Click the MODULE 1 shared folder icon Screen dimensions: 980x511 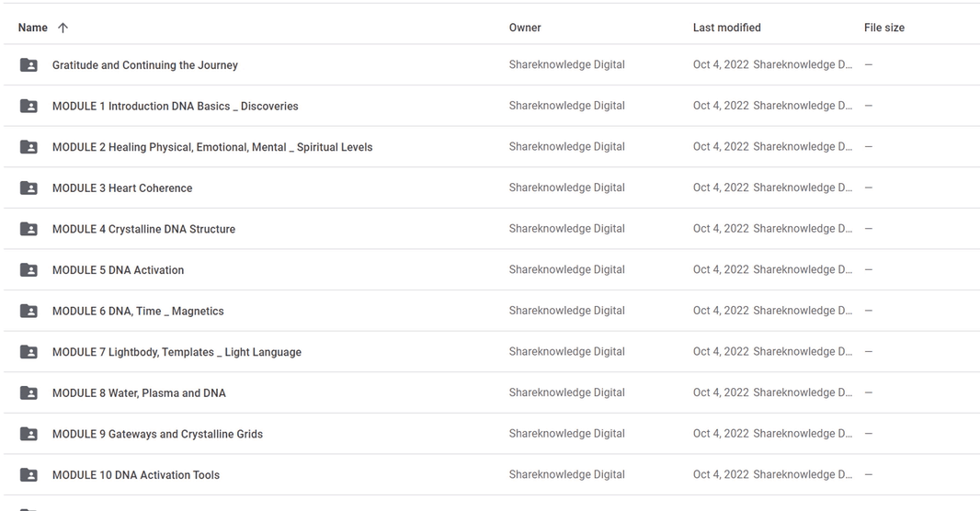tap(28, 106)
